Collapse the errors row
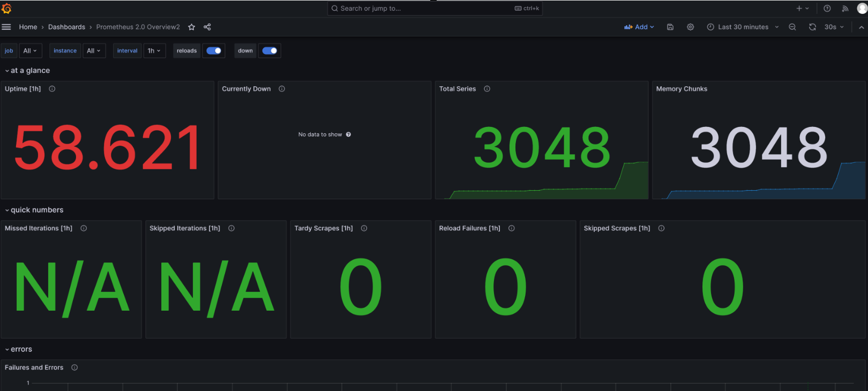868x391 pixels. pyautogui.click(x=19, y=349)
